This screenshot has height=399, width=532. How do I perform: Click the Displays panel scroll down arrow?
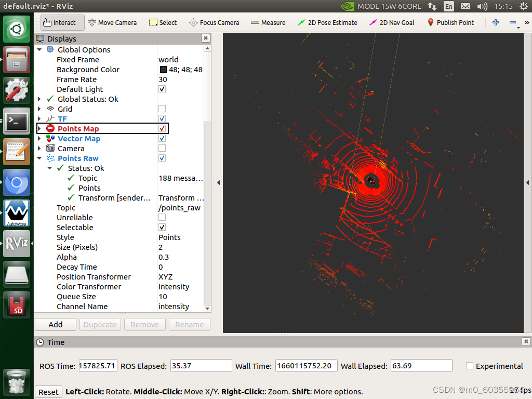(207, 309)
